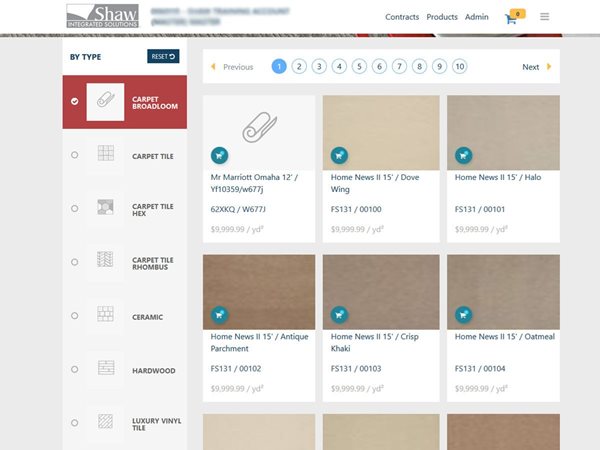Select page 1 in pagination
This screenshot has width=600, height=450.
point(279,67)
